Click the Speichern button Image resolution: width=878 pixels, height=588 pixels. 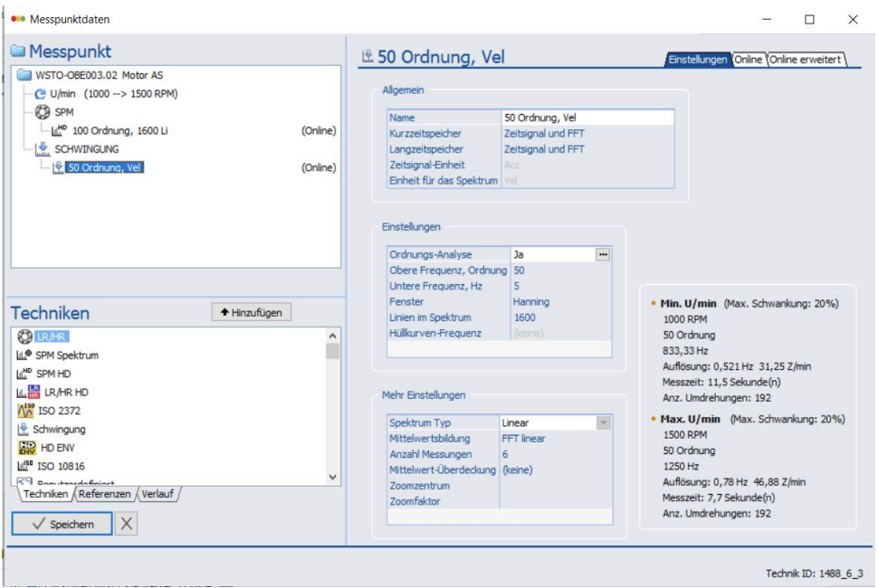click(62, 524)
